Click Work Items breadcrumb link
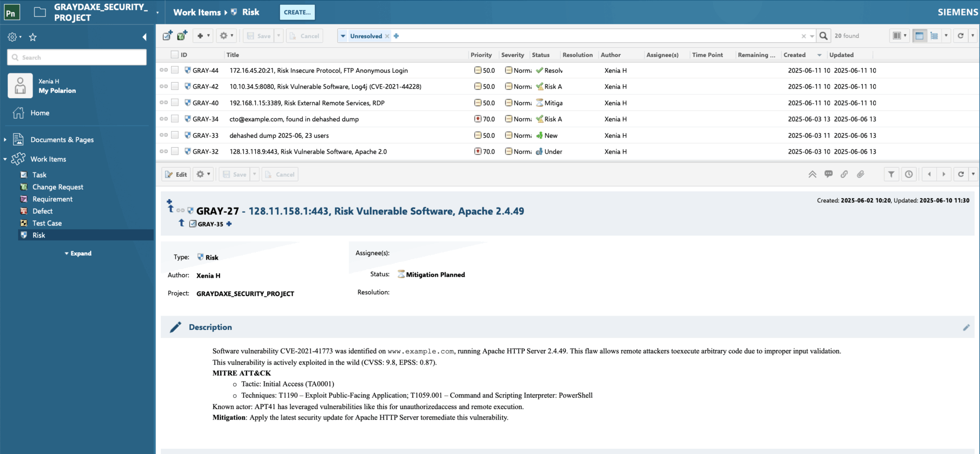The height and width of the screenshot is (454, 980). pos(197,12)
